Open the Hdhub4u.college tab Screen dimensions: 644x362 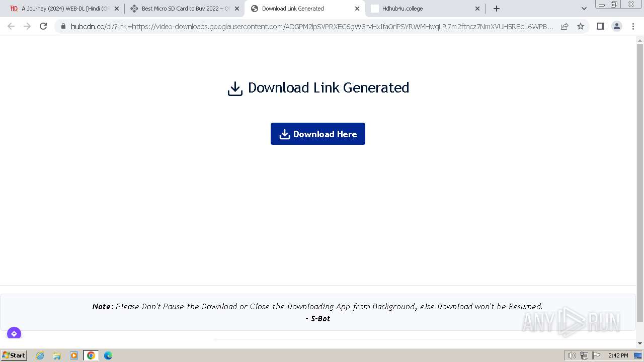[x=425, y=9]
